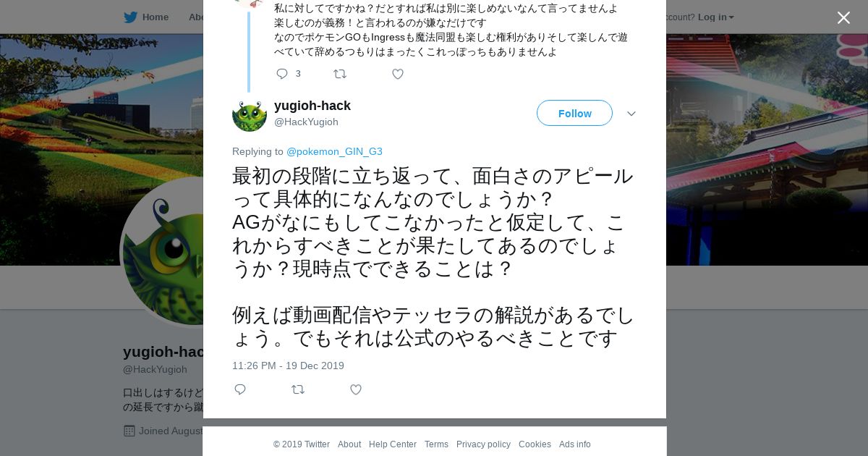This screenshot has height=456, width=868.
Task: Open the tweet timestamp 11:26 PM - 19 Dec 2019
Action: [x=288, y=366]
